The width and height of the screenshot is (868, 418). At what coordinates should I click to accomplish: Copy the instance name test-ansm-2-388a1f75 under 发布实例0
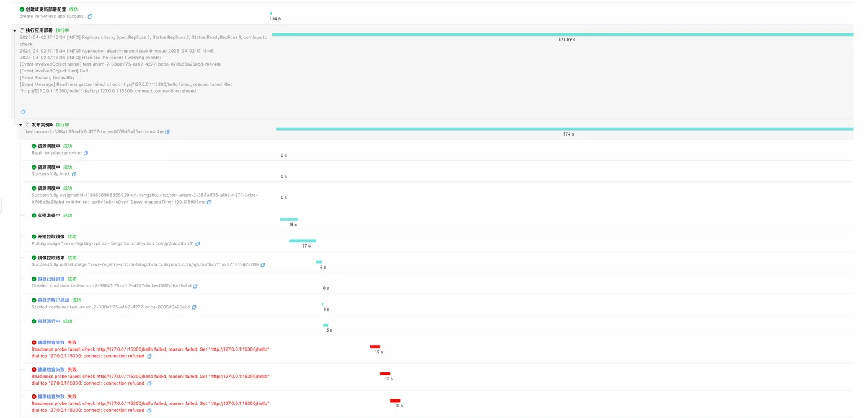click(167, 132)
